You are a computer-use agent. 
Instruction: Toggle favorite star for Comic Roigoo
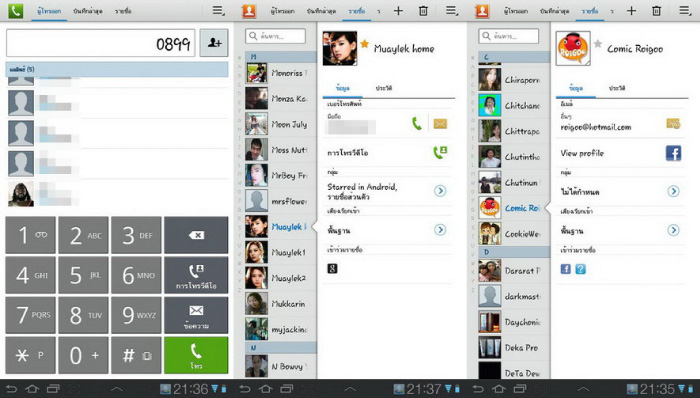598,44
